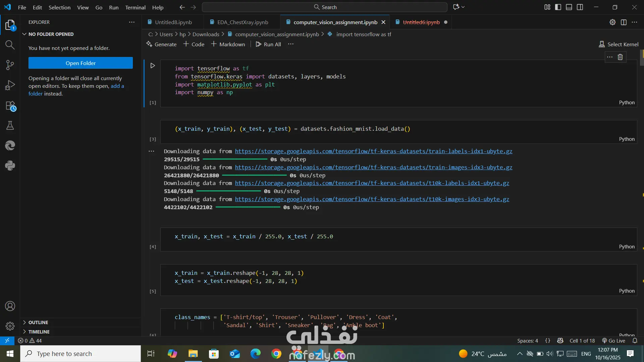This screenshot has height=362, width=644.
Task: Delete the cell with trash icon
Action: point(620,57)
